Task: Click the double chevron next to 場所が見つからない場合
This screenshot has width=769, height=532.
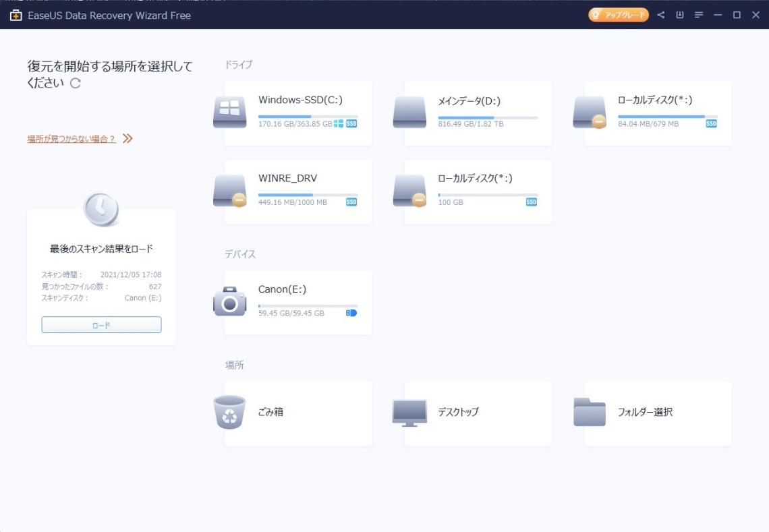Action: (127, 138)
